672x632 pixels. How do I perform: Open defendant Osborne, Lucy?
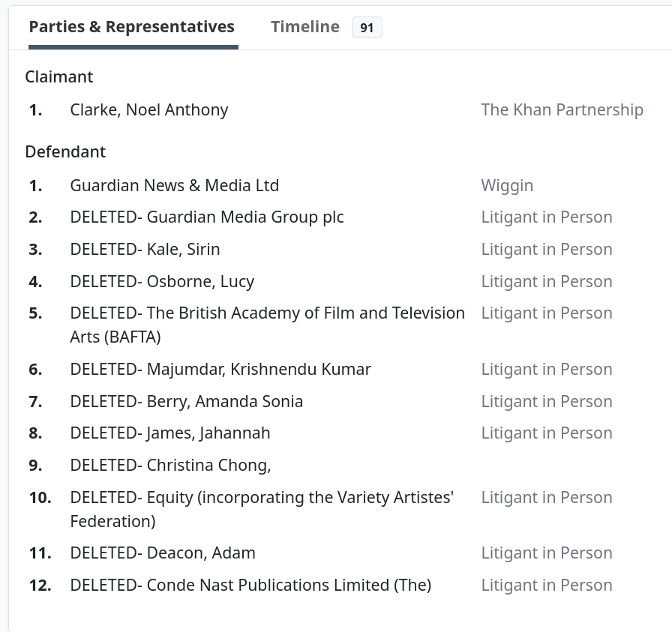(162, 281)
